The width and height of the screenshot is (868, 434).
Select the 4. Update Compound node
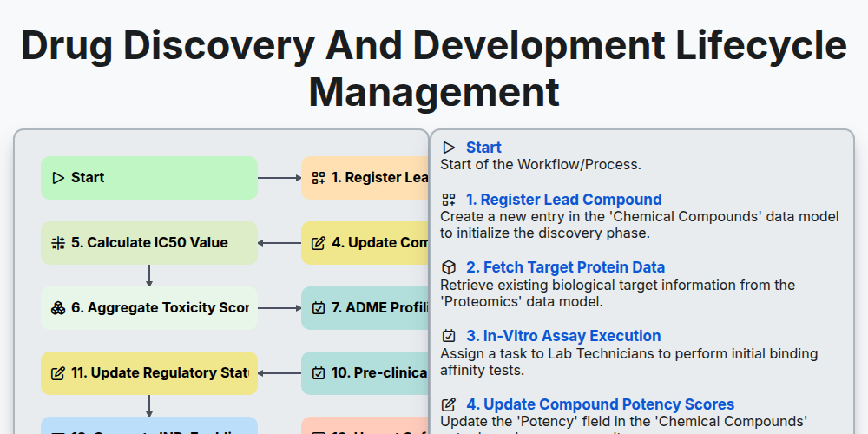[x=365, y=243]
